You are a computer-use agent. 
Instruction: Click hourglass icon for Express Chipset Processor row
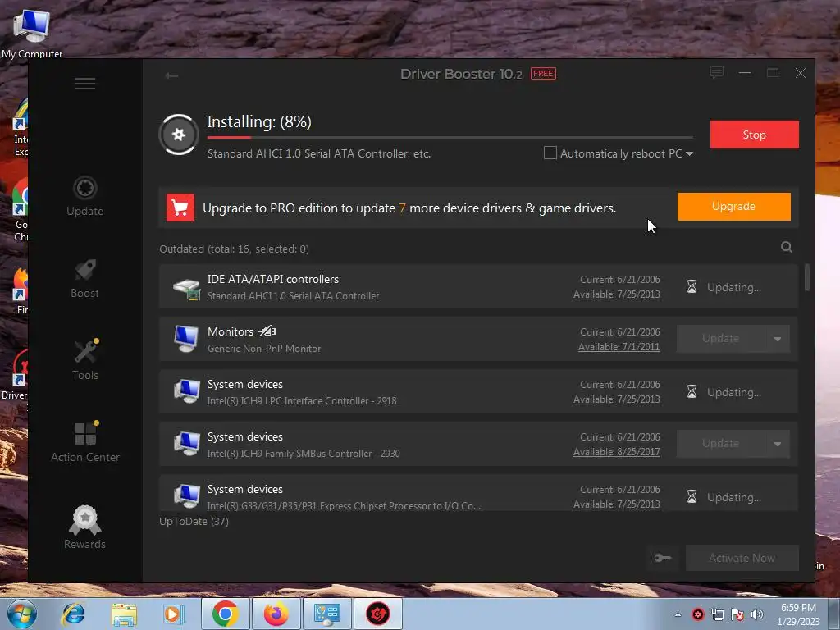(x=692, y=496)
